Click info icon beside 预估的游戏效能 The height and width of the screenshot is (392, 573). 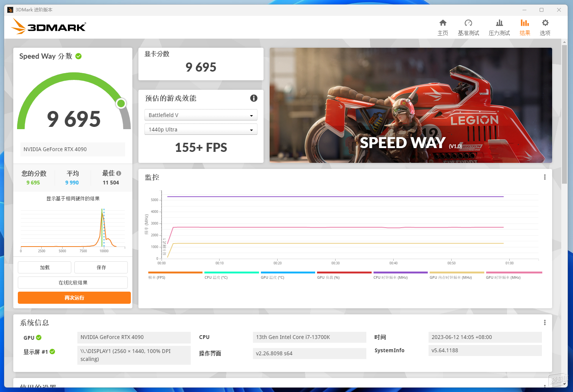point(254,98)
